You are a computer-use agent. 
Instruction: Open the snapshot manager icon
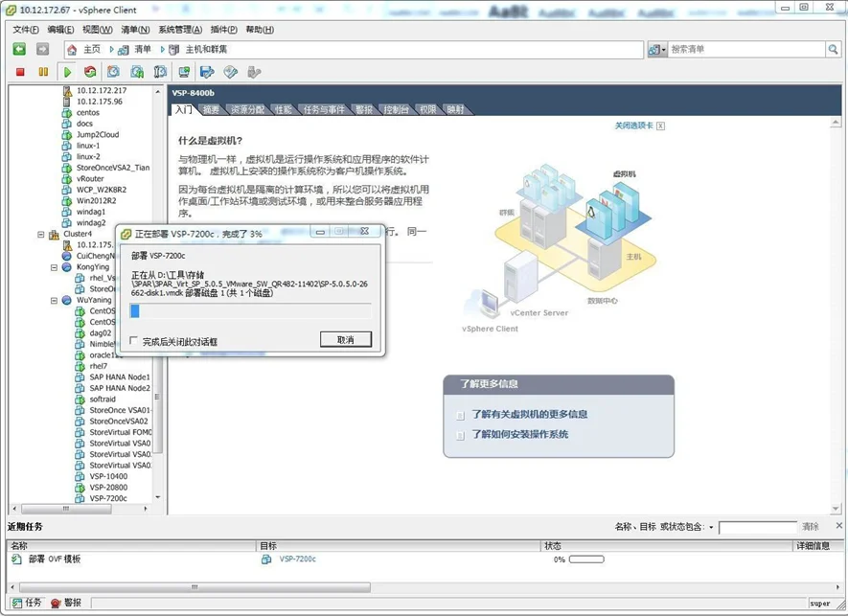(161, 72)
